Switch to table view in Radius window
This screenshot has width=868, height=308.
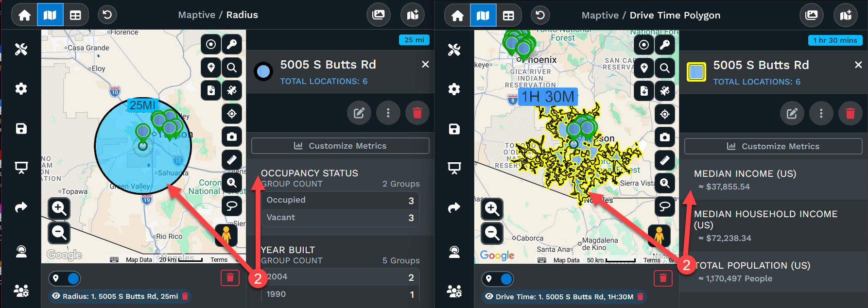76,15
